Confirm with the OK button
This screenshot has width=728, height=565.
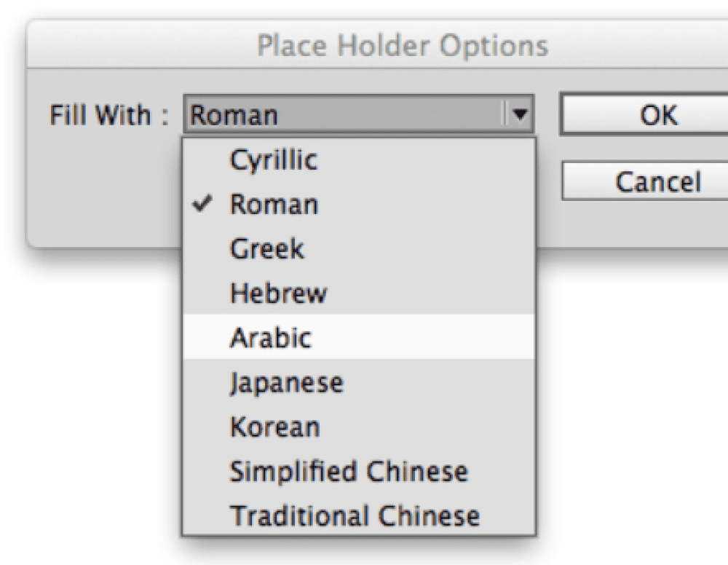645,114
